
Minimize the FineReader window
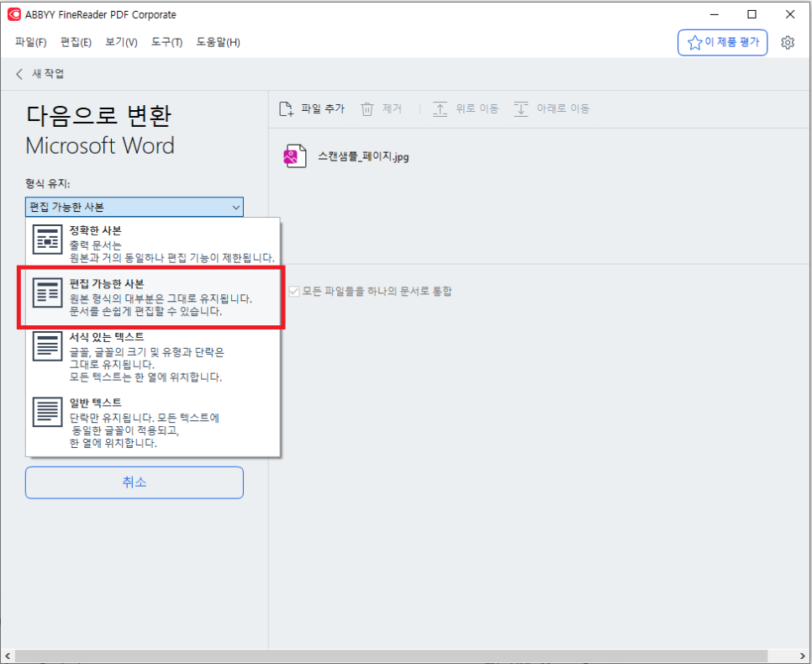click(x=714, y=14)
